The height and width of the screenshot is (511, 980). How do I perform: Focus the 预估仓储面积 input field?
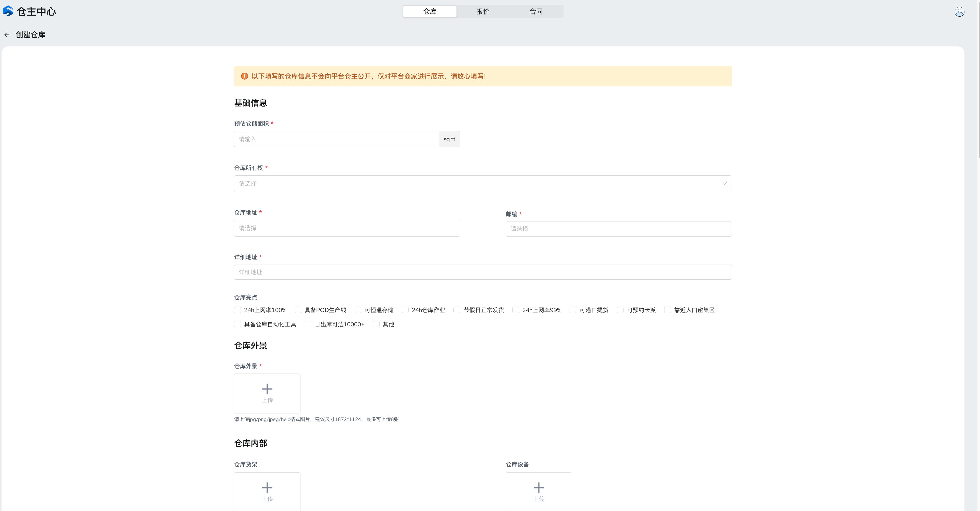click(x=336, y=139)
